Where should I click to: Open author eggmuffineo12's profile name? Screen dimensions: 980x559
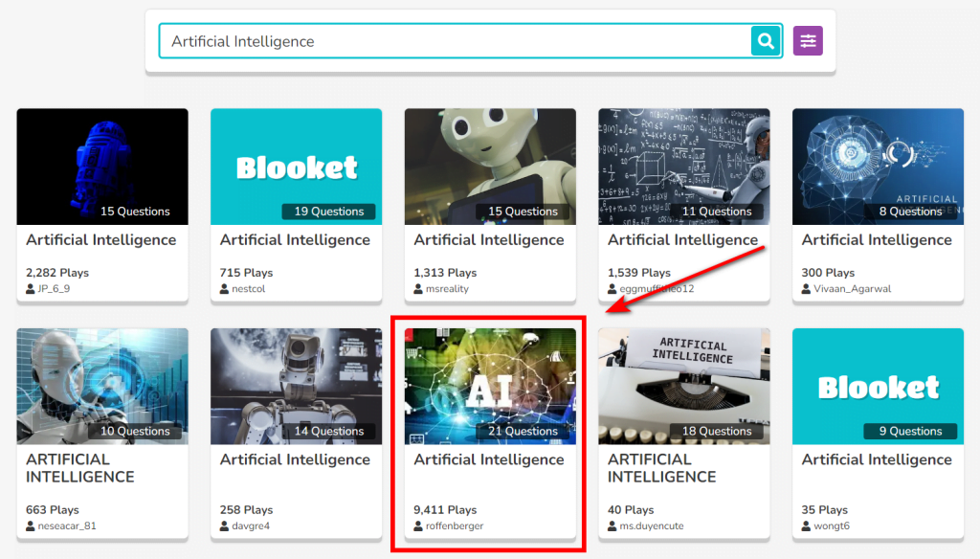[x=657, y=288]
